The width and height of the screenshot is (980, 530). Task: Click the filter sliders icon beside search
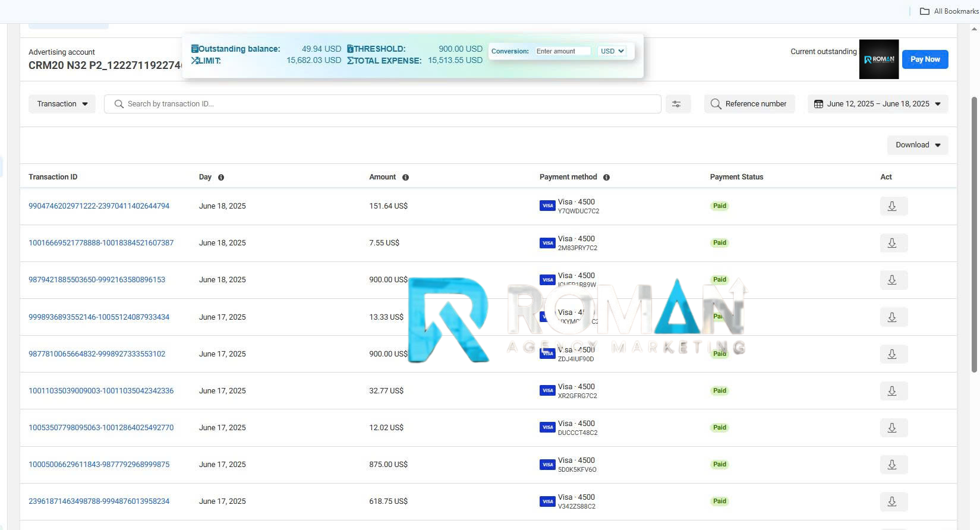point(677,104)
